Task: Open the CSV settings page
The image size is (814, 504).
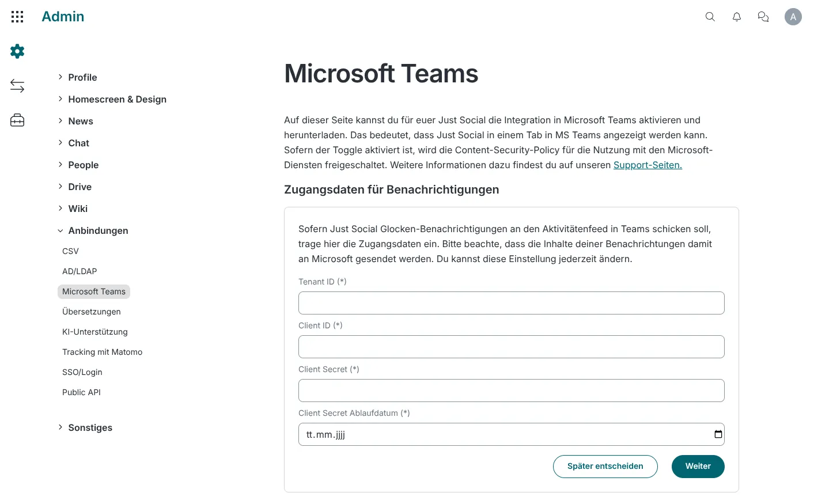Action: point(70,251)
